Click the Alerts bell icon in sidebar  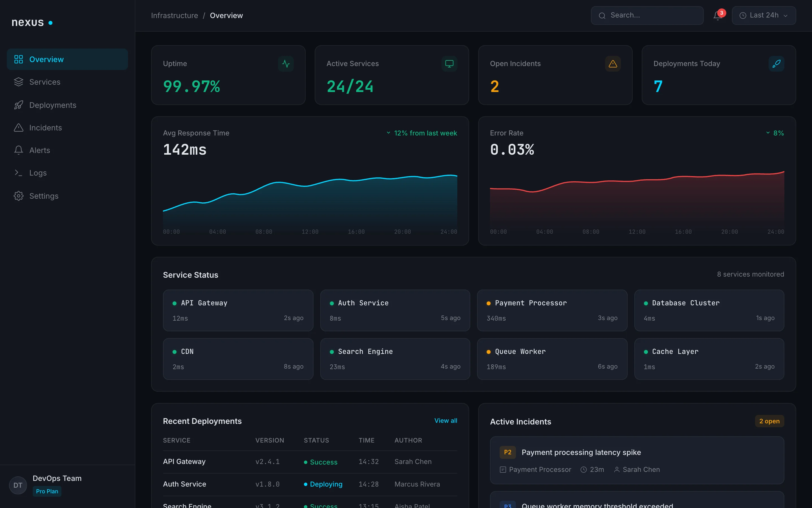(18, 150)
